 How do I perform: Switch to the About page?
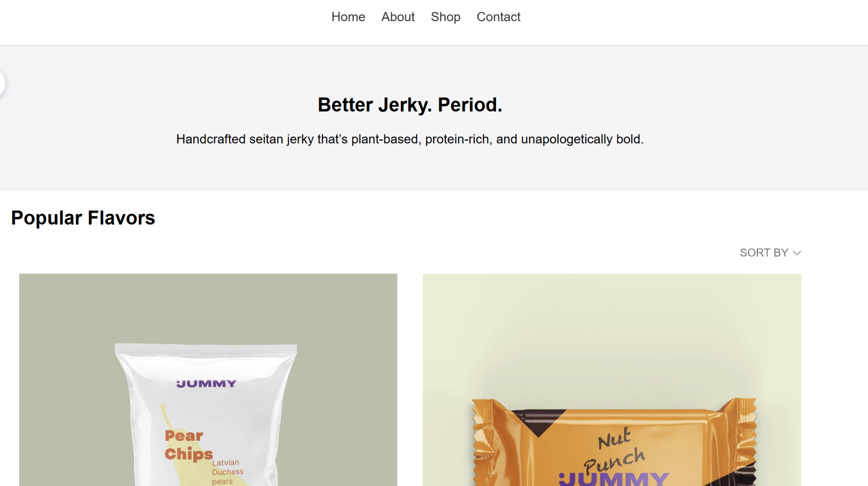tap(397, 17)
